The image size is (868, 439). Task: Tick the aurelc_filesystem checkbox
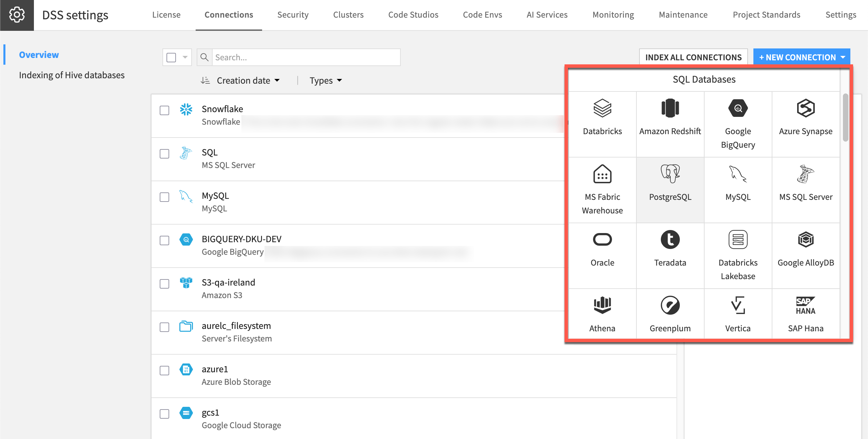[x=164, y=327]
